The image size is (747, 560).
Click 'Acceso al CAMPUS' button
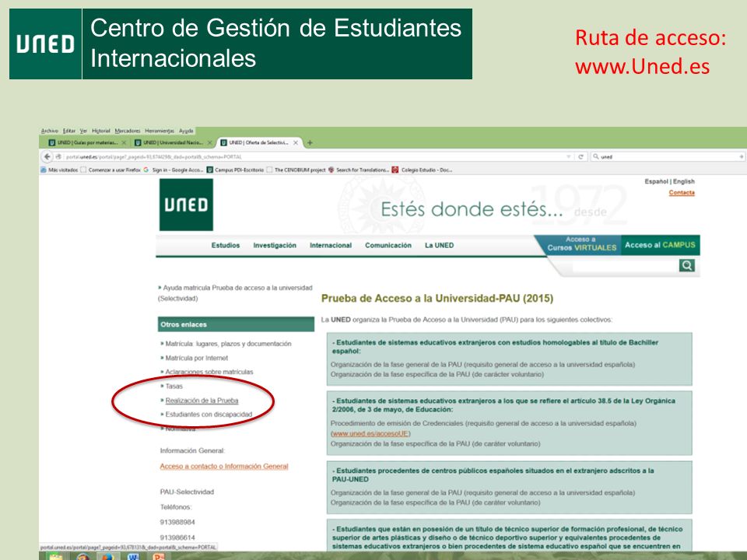coord(661,245)
